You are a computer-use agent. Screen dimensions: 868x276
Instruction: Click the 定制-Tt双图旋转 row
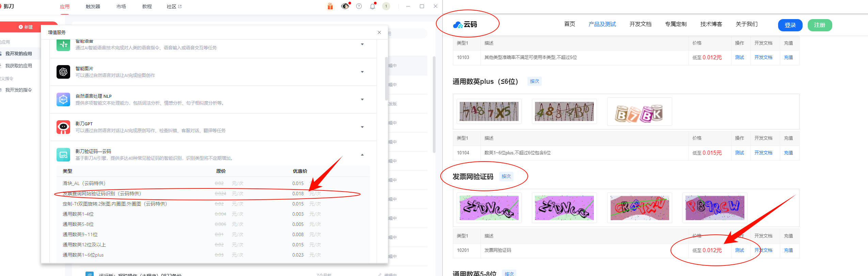click(213, 204)
